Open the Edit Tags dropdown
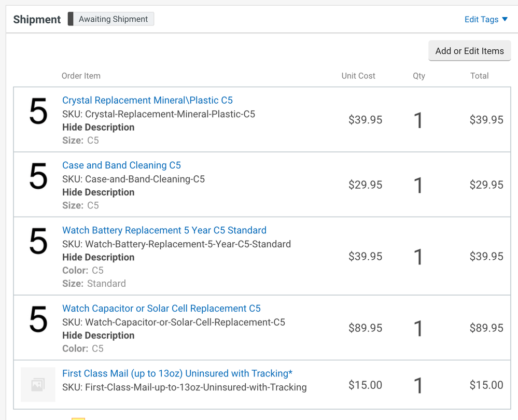 tap(485, 19)
